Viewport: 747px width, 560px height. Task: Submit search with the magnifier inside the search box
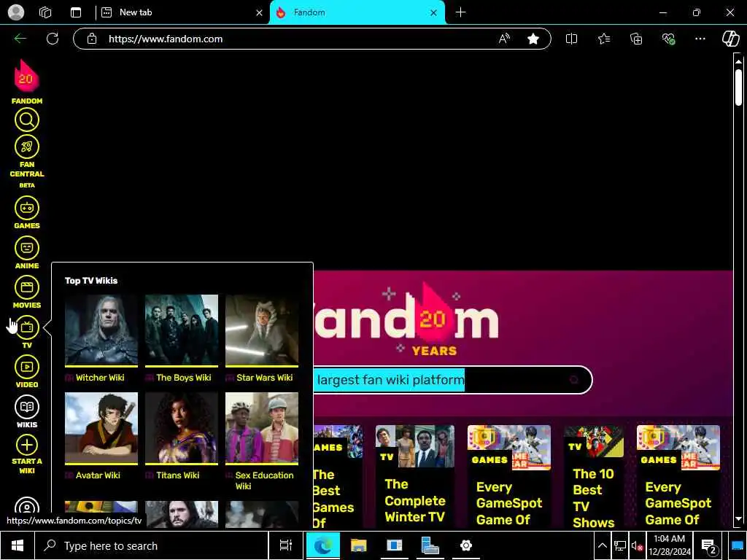click(x=573, y=379)
